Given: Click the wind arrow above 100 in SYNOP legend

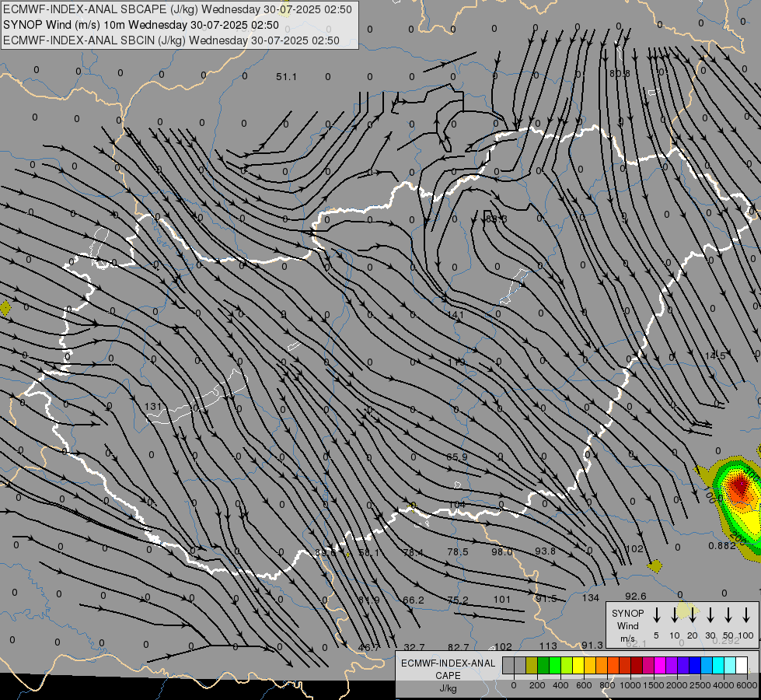Looking at the screenshot, I should click(746, 614).
